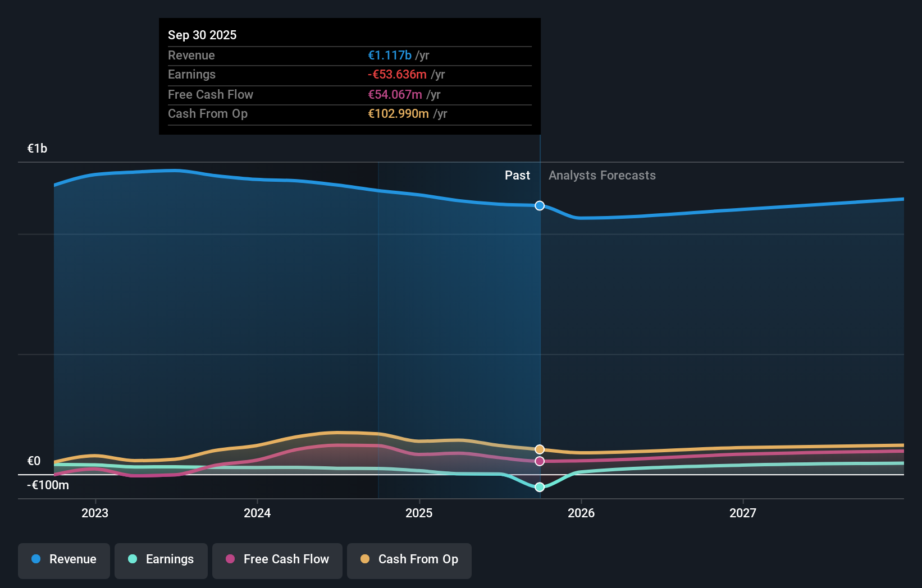Toggle the Earnings series visibility
The width and height of the screenshot is (922, 588).
161,559
